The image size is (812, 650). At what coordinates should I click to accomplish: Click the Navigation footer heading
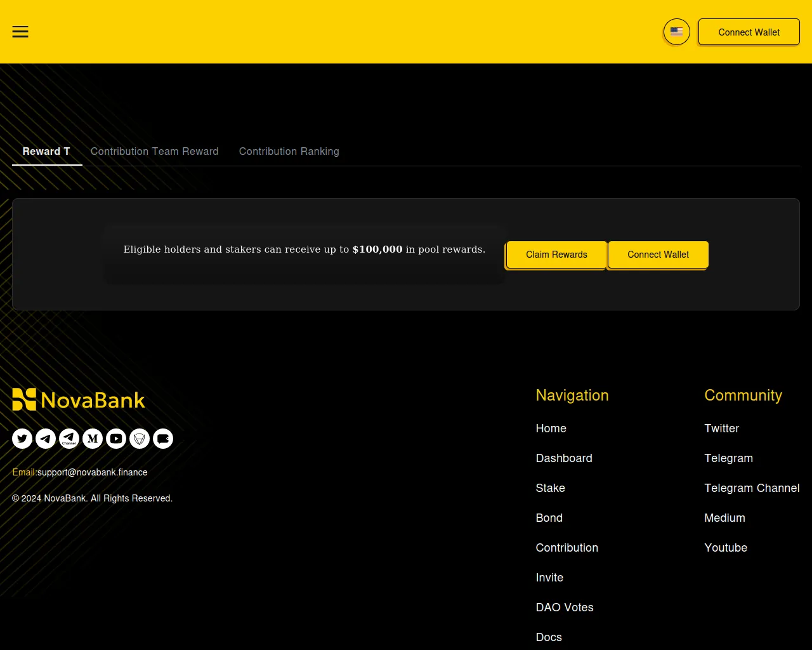pyautogui.click(x=572, y=395)
